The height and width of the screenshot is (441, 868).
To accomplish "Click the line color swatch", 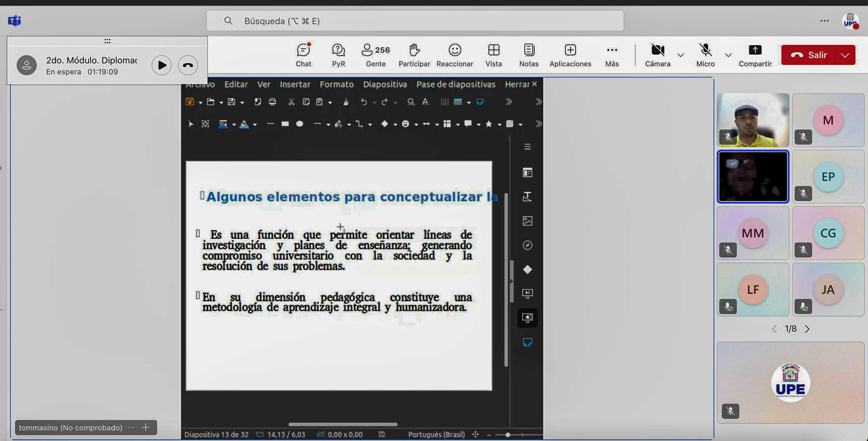I will click(x=223, y=124).
